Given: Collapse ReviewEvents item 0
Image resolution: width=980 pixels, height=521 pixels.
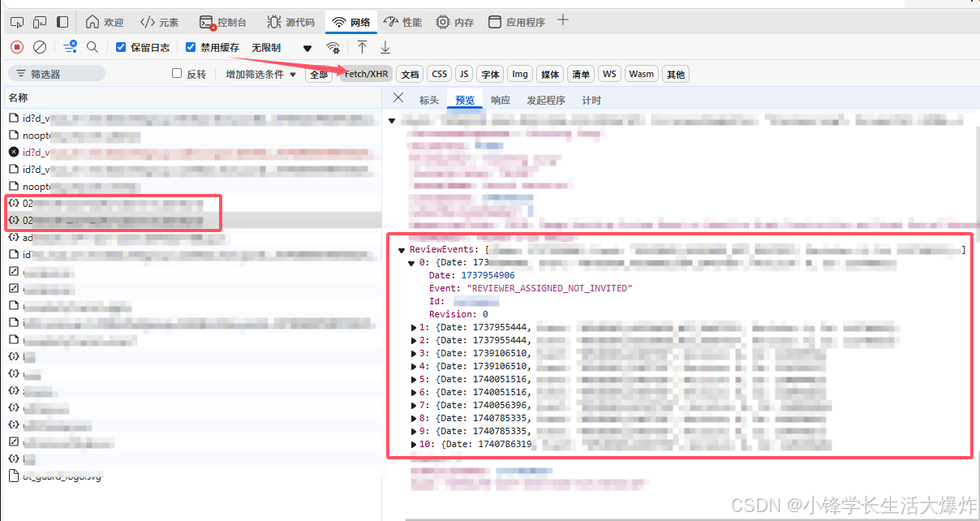Looking at the screenshot, I should 411,263.
